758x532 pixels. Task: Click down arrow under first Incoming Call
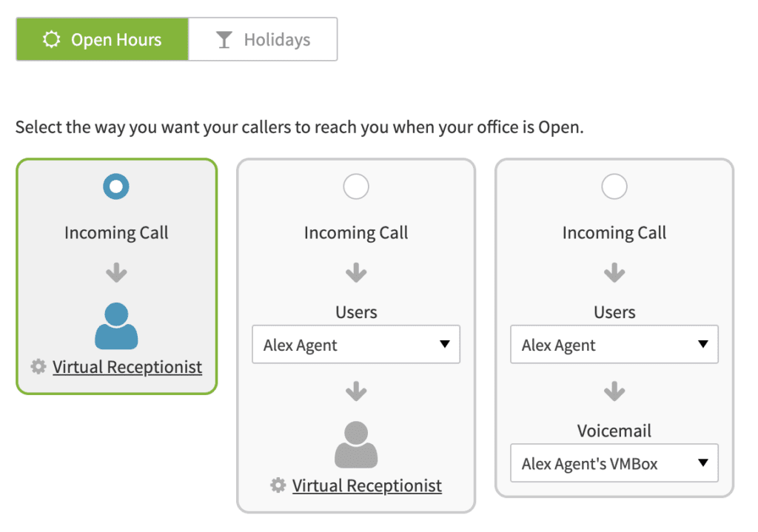tap(116, 272)
